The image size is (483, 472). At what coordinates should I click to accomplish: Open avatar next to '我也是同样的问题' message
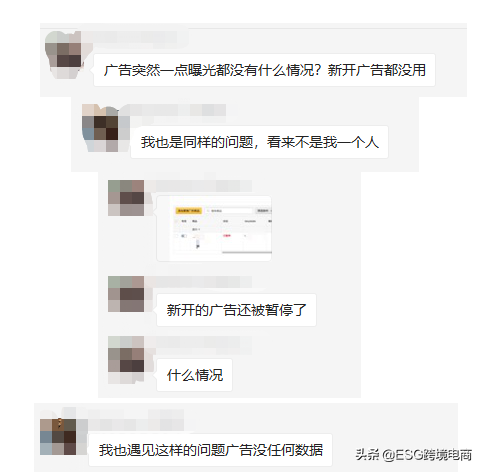point(100,128)
